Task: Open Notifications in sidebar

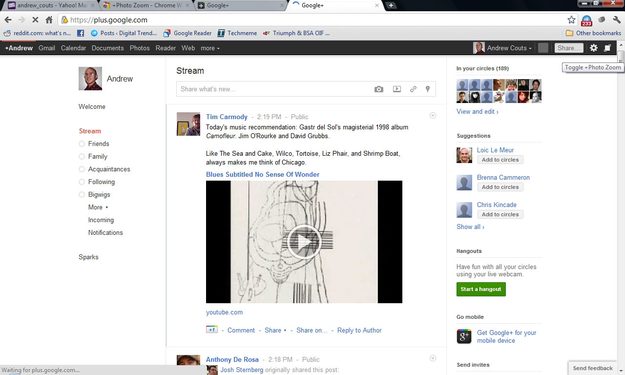Action: (x=105, y=232)
